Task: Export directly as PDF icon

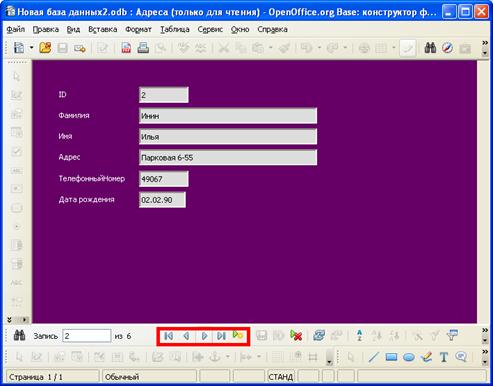Action: click(126, 48)
